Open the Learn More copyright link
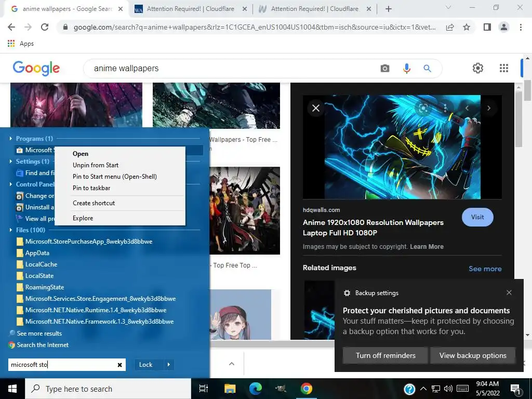 [x=427, y=247]
